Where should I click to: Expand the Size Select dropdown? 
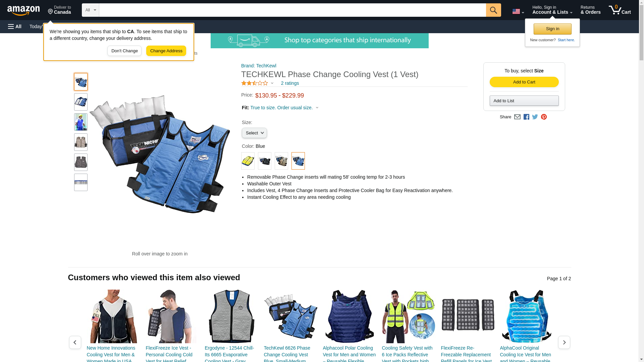pos(254,133)
